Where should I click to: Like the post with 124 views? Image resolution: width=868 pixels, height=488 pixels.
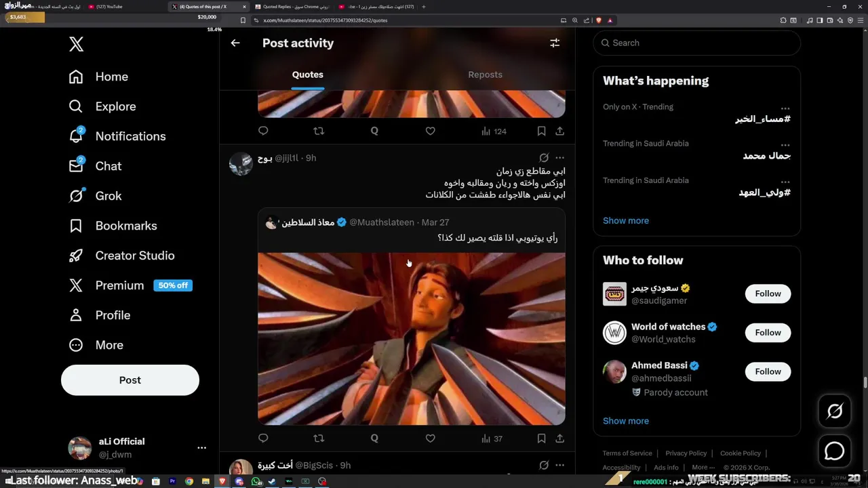click(x=430, y=131)
